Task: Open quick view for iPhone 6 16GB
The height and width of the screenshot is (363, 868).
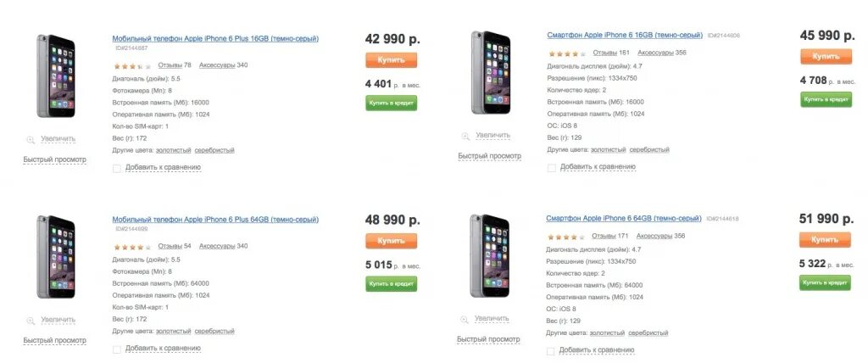Action: click(x=489, y=156)
